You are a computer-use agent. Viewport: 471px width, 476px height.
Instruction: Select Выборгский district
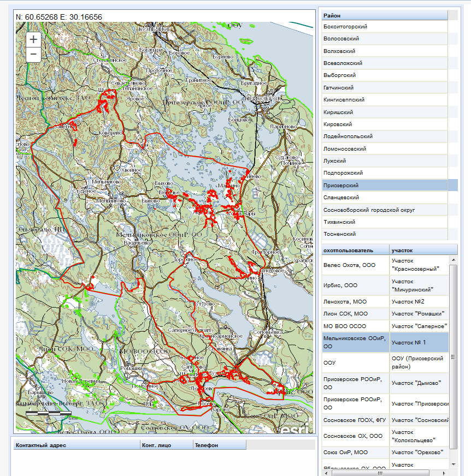(x=385, y=75)
